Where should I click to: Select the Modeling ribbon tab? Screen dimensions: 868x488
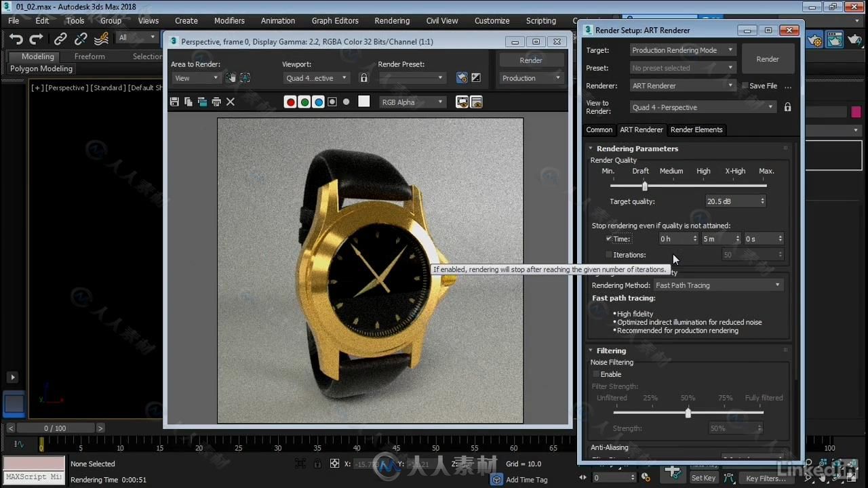tap(37, 56)
